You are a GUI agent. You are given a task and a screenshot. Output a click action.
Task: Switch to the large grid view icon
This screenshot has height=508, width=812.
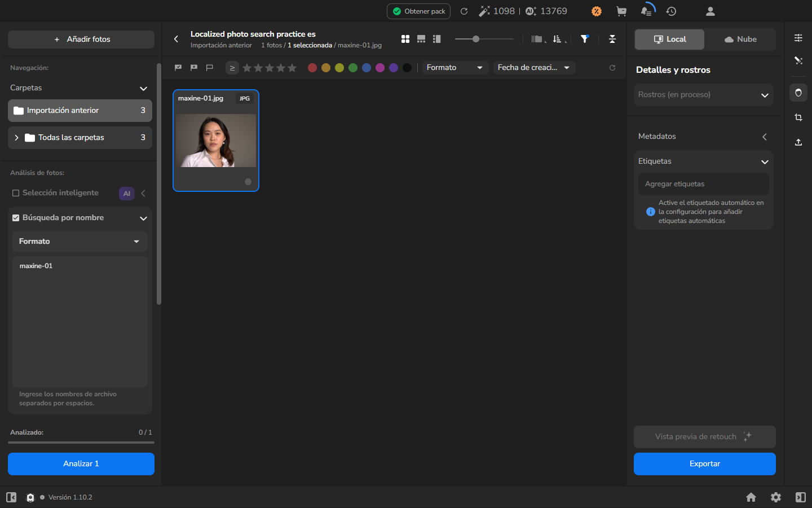[405, 39]
